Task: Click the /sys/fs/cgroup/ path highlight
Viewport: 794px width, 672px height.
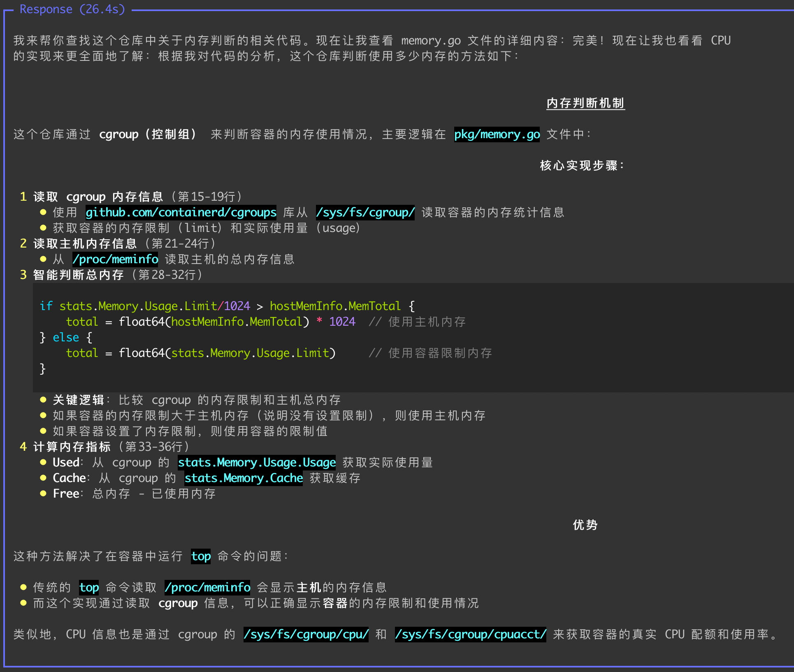Action: tap(364, 212)
